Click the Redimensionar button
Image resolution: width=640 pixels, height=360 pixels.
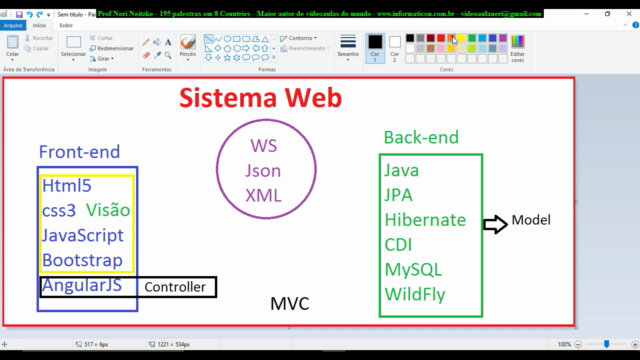112,48
